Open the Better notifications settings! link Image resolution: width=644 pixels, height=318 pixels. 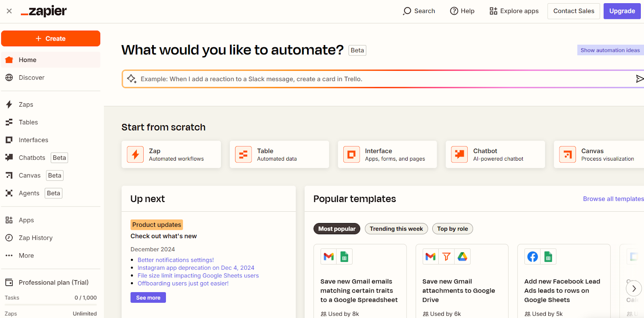click(176, 260)
